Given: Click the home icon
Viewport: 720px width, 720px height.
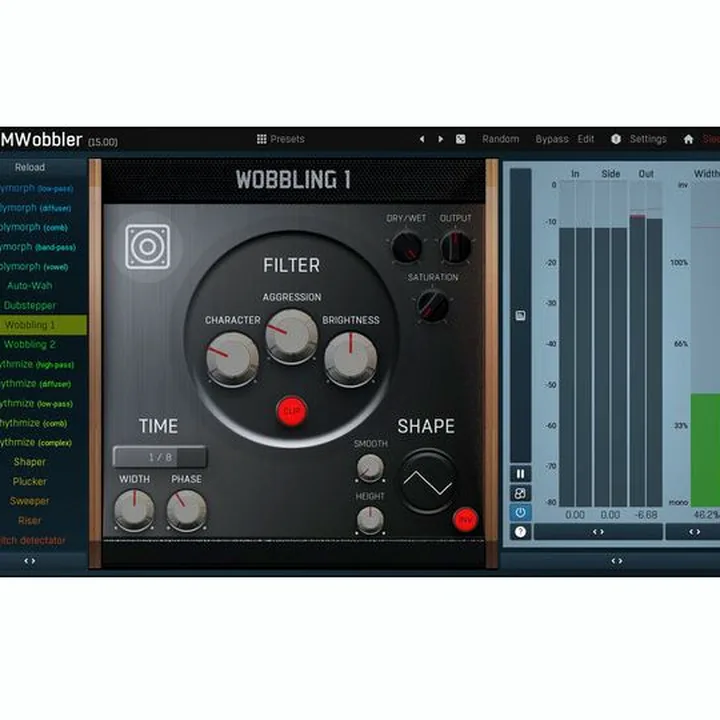Looking at the screenshot, I should 688,139.
